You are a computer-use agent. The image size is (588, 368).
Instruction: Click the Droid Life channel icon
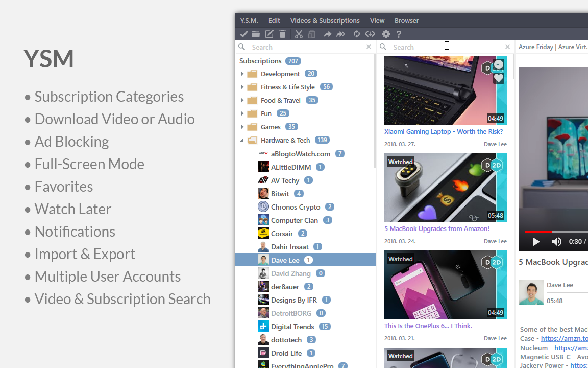pyautogui.click(x=263, y=353)
